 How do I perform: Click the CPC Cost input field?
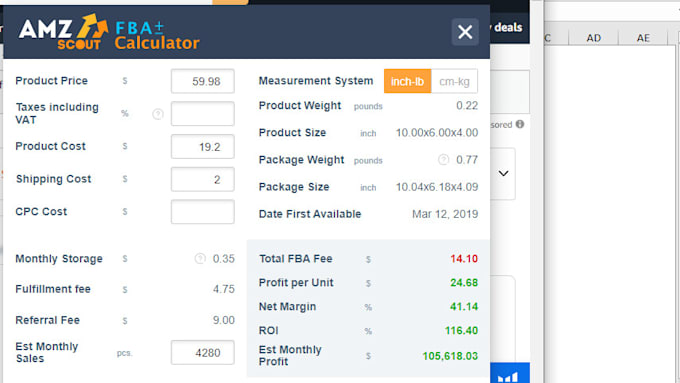coord(203,212)
